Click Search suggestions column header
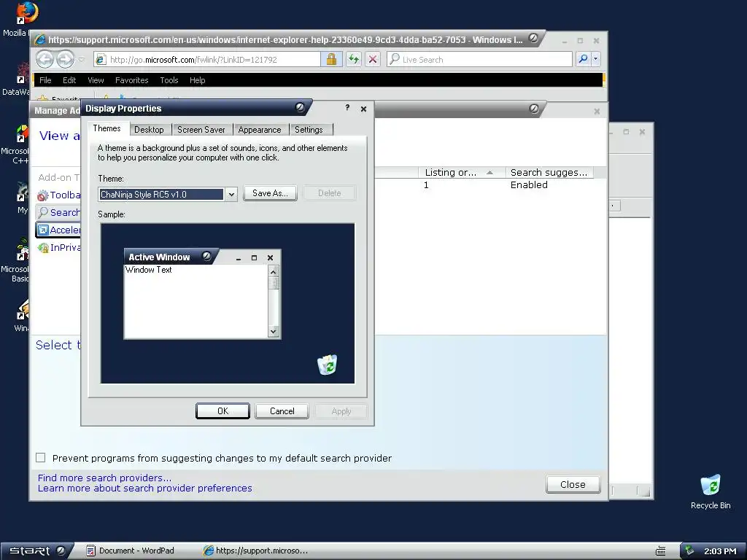The width and height of the screenshot is (747, 560). 549,172
